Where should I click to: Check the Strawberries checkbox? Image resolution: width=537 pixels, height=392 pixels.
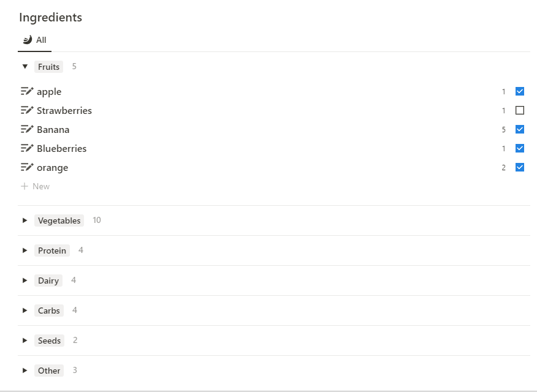[520, 111]
